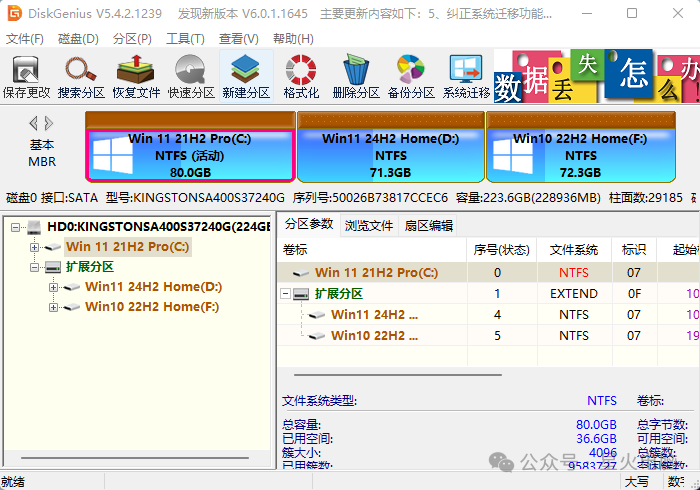Click the Save Changes (保存更改) toolbar icon

pyautogui.click(x=26, y=76)
